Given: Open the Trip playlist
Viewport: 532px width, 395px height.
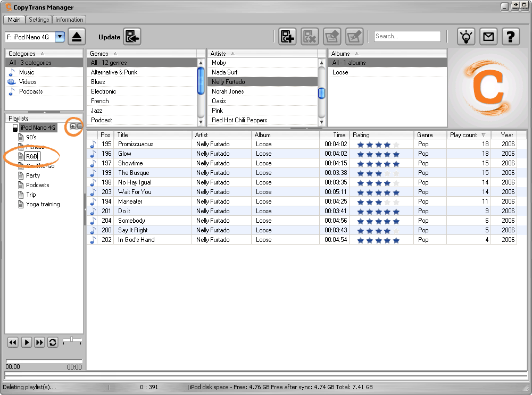Looking at the screenshot, I should point(31,194).
